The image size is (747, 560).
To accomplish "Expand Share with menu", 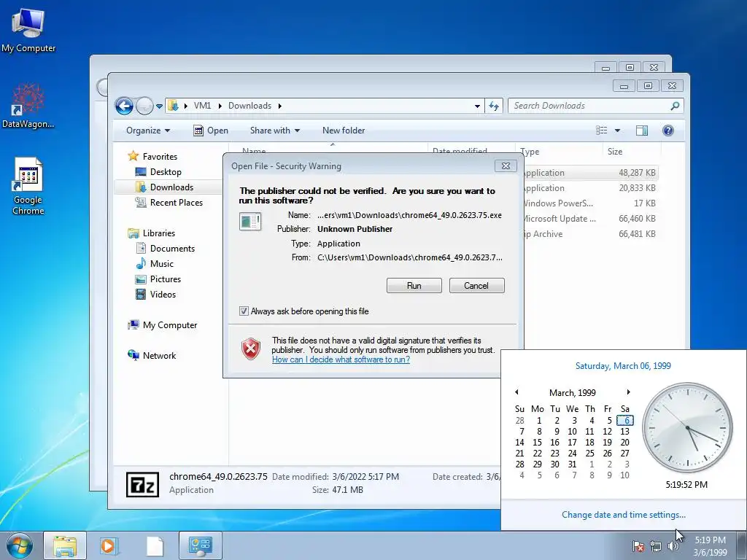I will 275,131.
